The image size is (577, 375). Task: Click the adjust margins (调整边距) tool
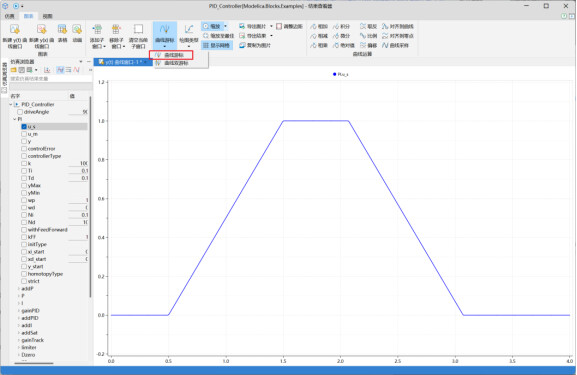[289, 26]
